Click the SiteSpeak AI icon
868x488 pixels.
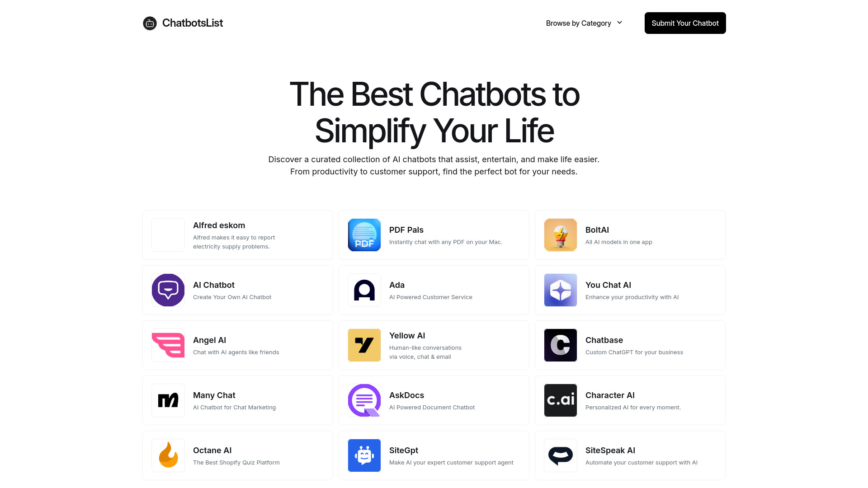click(x=561, y=455)
